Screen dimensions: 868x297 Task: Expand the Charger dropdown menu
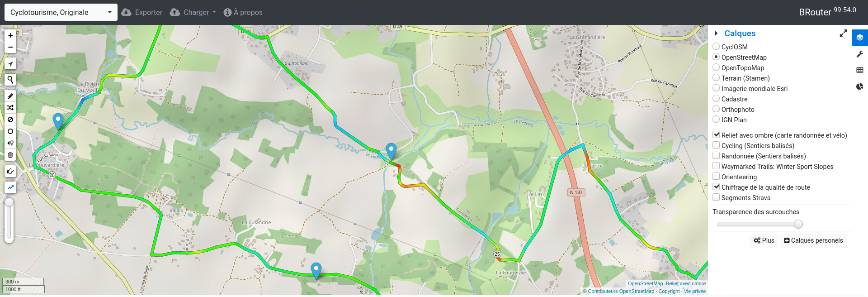click(x=193, y=12)
